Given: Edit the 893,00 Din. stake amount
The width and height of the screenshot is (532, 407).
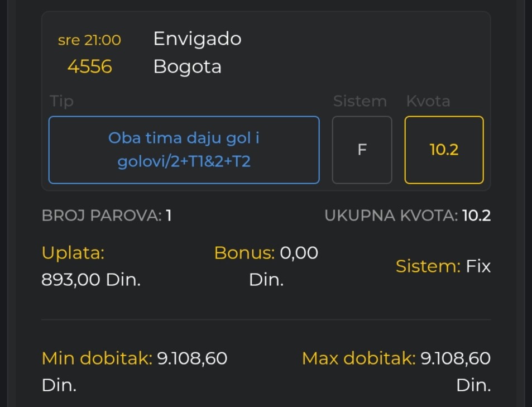Looking at the screenshot, I should tap(91, 279).
